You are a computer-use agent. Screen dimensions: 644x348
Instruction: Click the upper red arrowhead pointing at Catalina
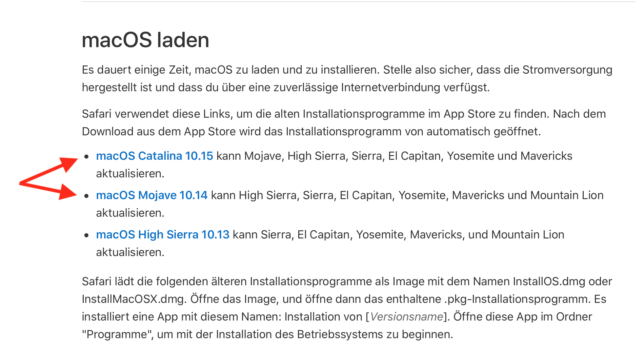(x=69, y=164)
